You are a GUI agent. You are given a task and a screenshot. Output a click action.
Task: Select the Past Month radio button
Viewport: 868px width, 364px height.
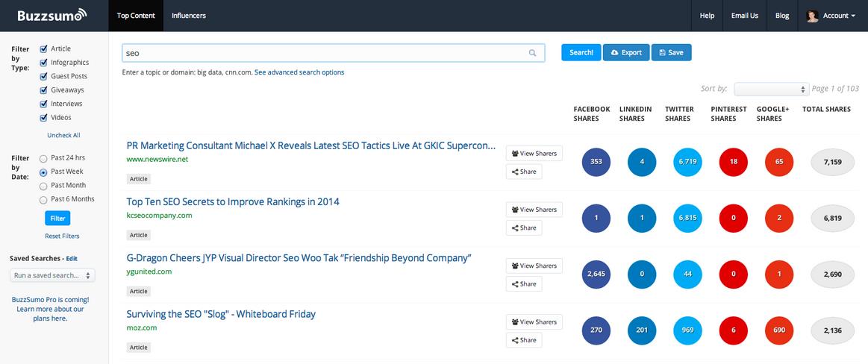(43, 186)
